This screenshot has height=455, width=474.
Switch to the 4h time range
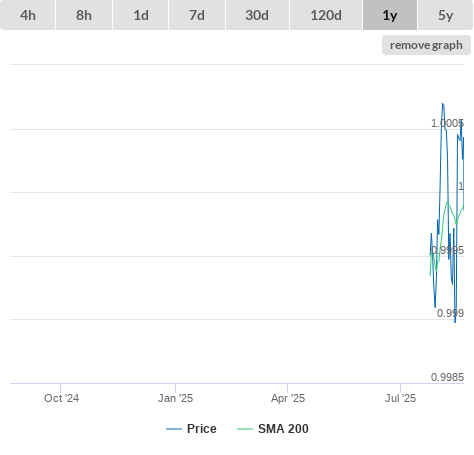pos(28,15)
